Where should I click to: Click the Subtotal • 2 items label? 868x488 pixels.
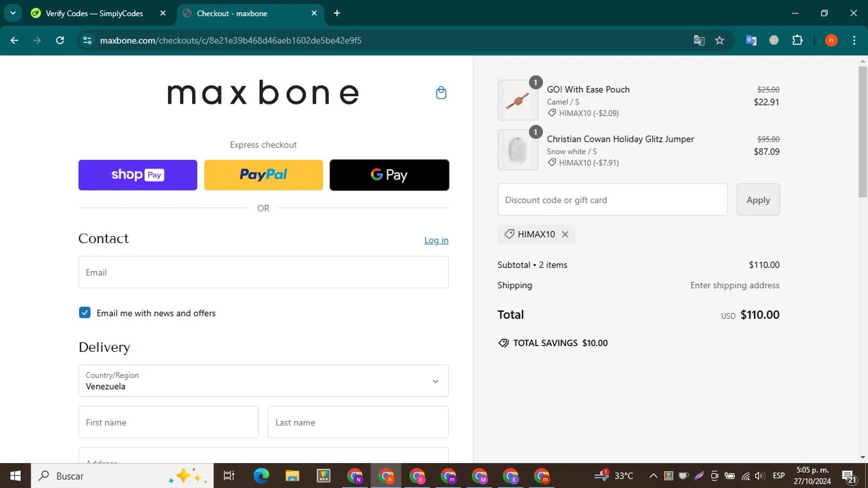tap(532, 265)
